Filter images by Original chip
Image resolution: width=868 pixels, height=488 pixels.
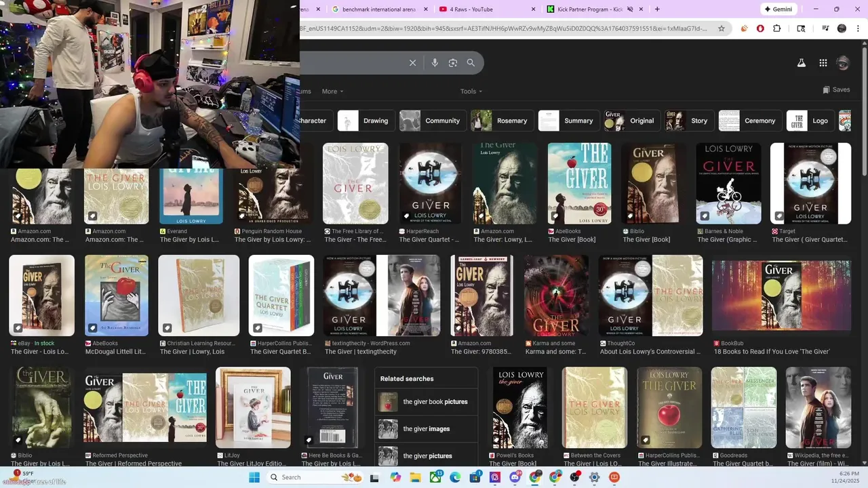click(x=632, y=121)
